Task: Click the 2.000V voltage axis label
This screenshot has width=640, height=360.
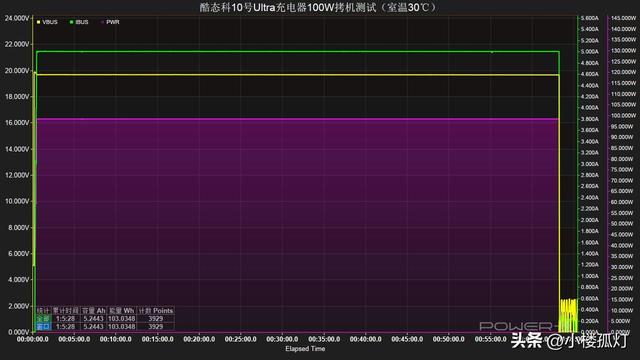Action: (x=18, y=306)
